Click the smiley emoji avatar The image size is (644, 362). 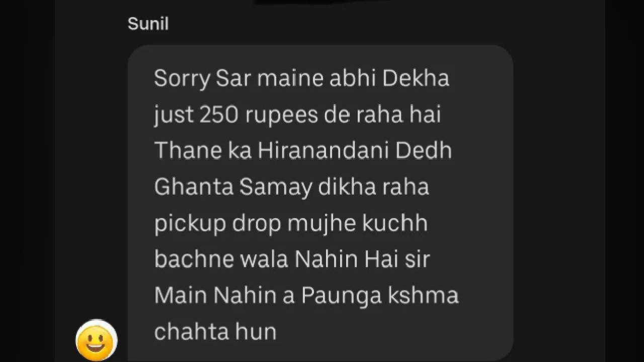tap(97, 340)
